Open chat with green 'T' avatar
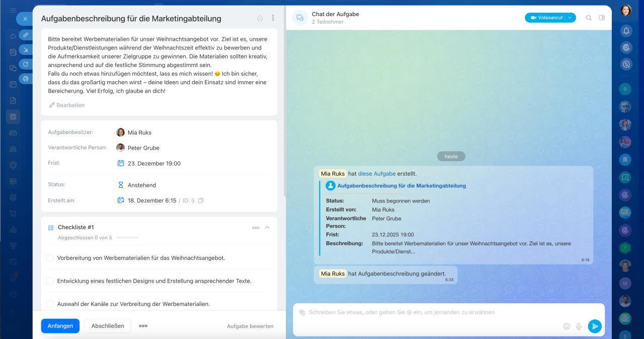Image resolution: width=644 pixels, height=339 pixels. click(x=625, y=248)
